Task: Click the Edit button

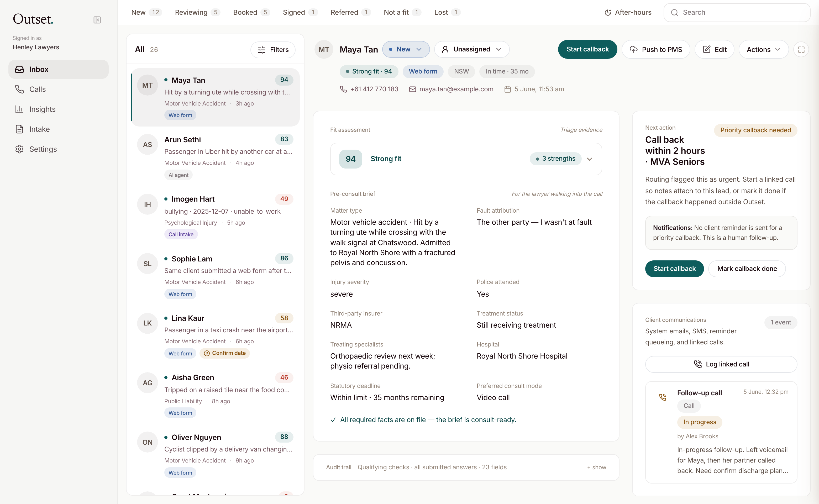Action: tap(714, 49)
